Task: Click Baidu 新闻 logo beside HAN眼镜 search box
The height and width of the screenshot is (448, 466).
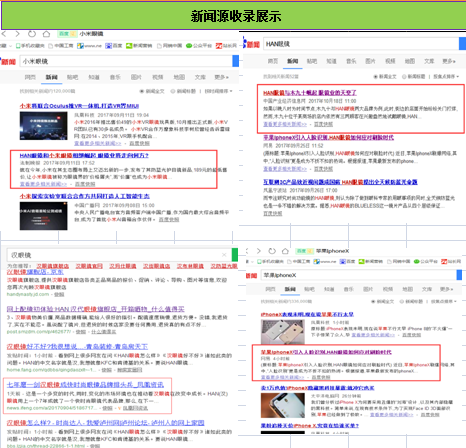Action: [252, 44]
